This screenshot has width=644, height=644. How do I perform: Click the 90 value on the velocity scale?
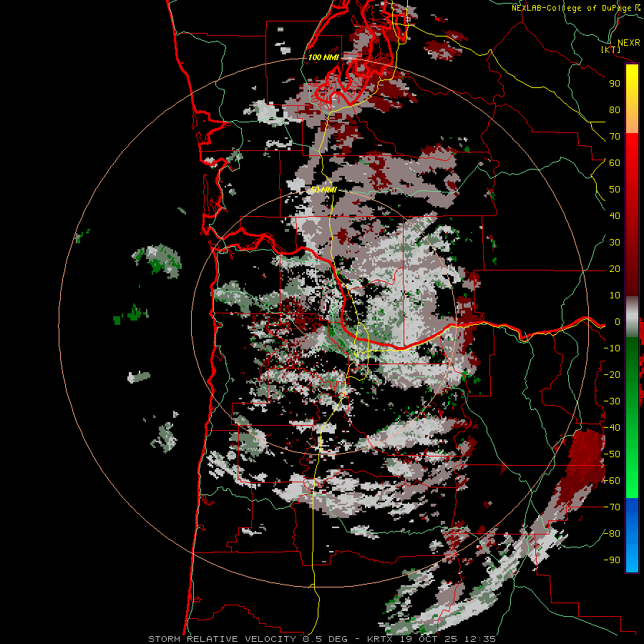pos(615,84)
